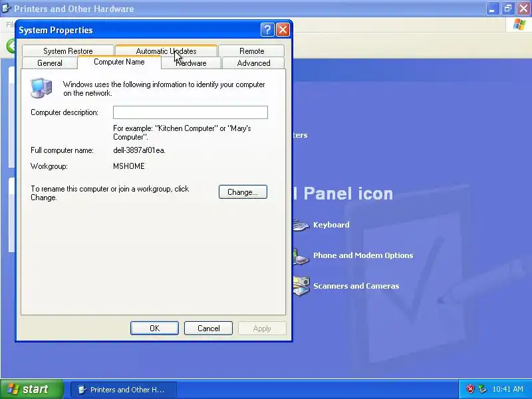Open the Hardware tab
The height and width of the screenshot is (399, 532).
(191, 63)
